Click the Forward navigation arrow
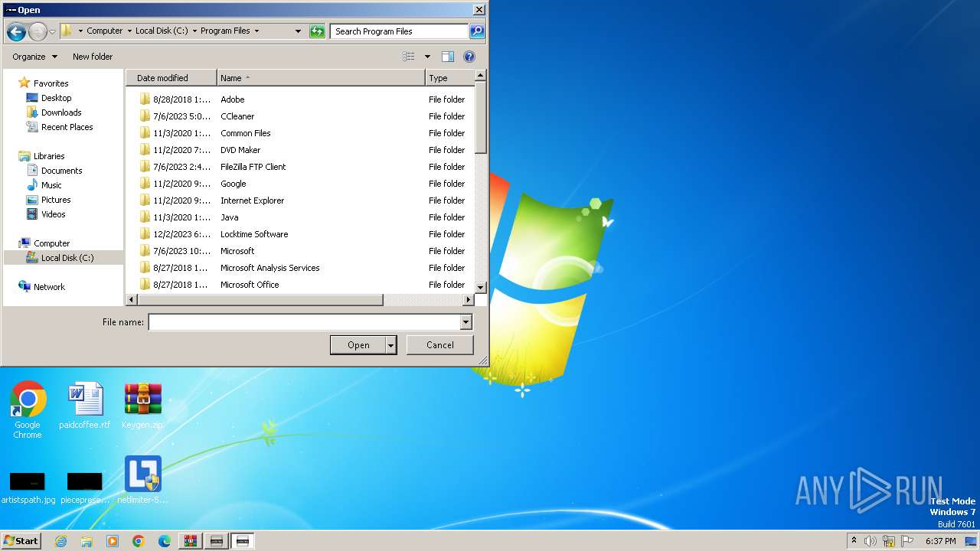Screen dimensions: 980x551 tap(38, 31)
